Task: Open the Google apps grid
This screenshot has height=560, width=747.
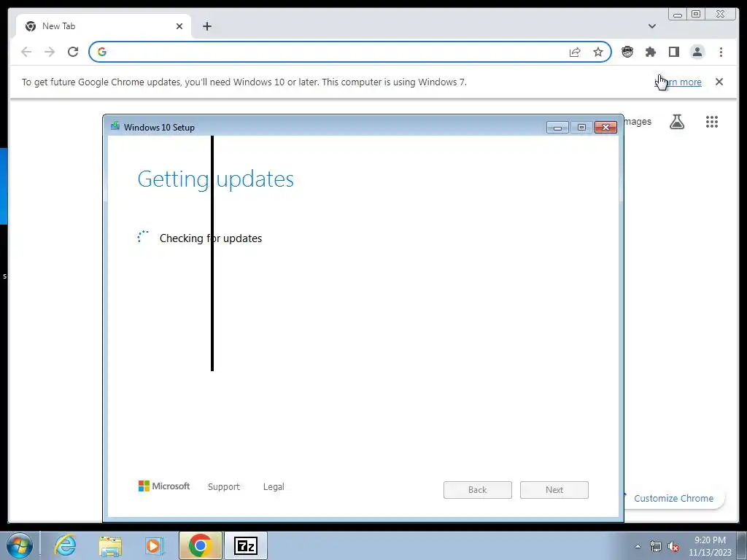Action: pyautogui.click(x=712, y=122)
